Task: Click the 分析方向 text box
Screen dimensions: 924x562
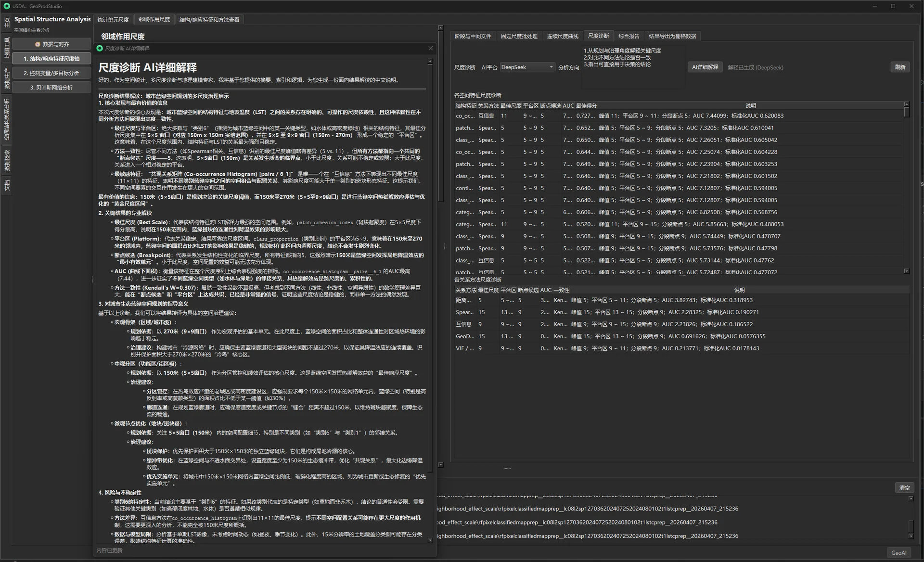Action: (x=633, y=67)
